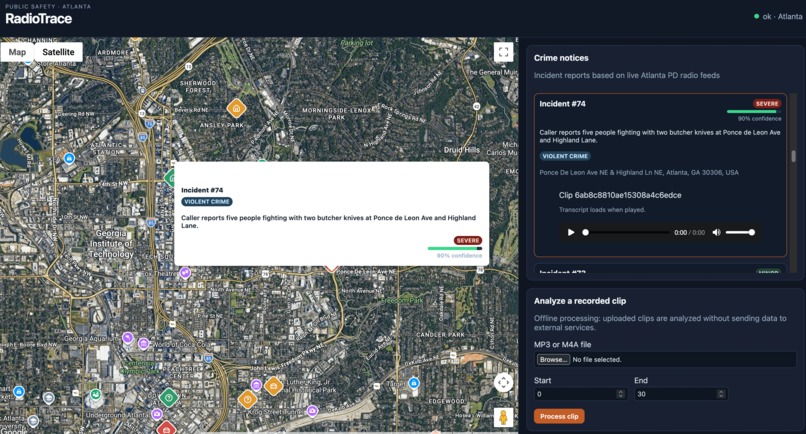Click the SEVERE badge in the sidebar card
The width and height of the screenshot is (806, 434).
767,103
